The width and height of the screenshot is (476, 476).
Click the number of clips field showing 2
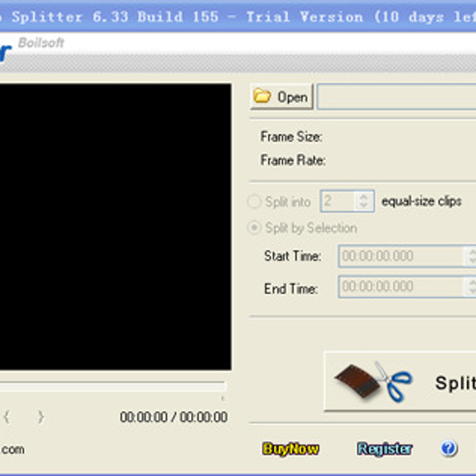[x=337, y=201]
